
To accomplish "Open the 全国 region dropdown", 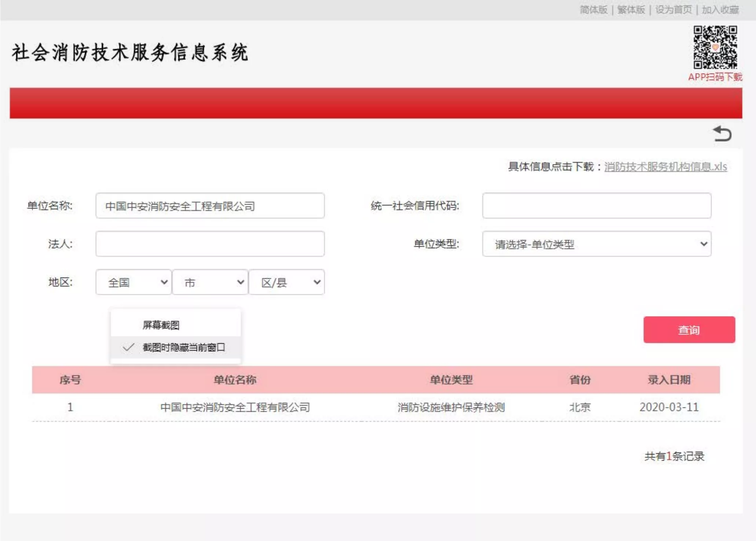I will pos(134,282).
